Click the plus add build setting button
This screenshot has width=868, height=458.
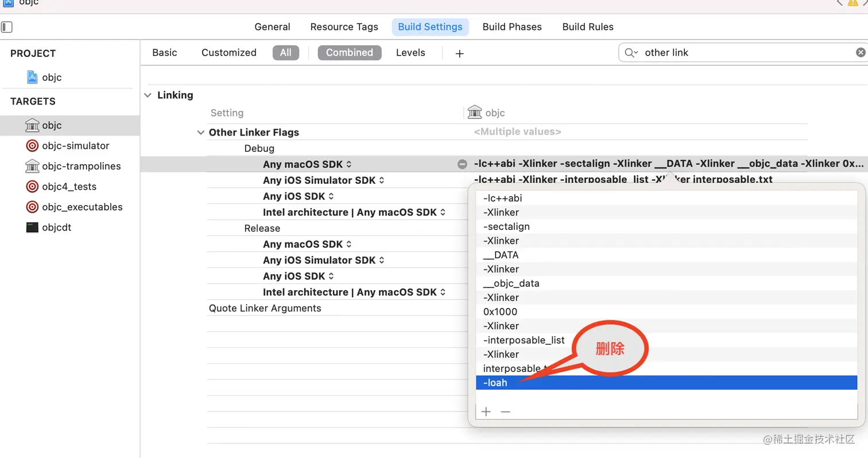click(459, 53)
